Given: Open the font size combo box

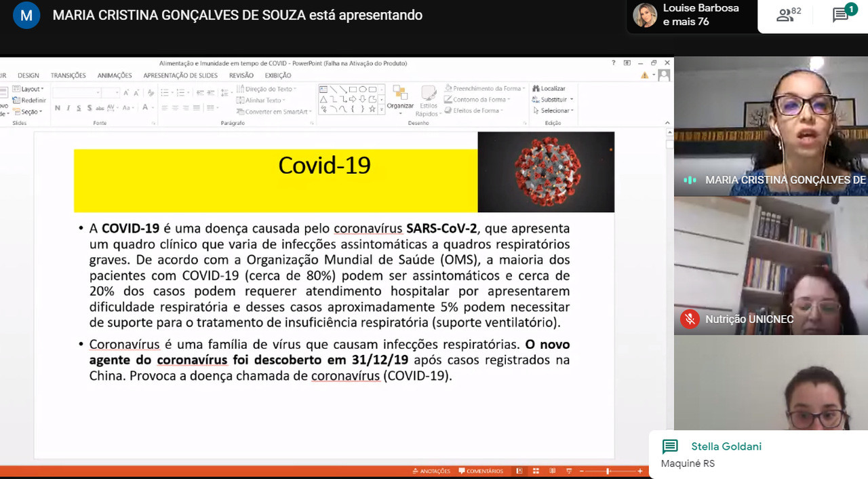Looking at the screenshot, I should [112, 92].
